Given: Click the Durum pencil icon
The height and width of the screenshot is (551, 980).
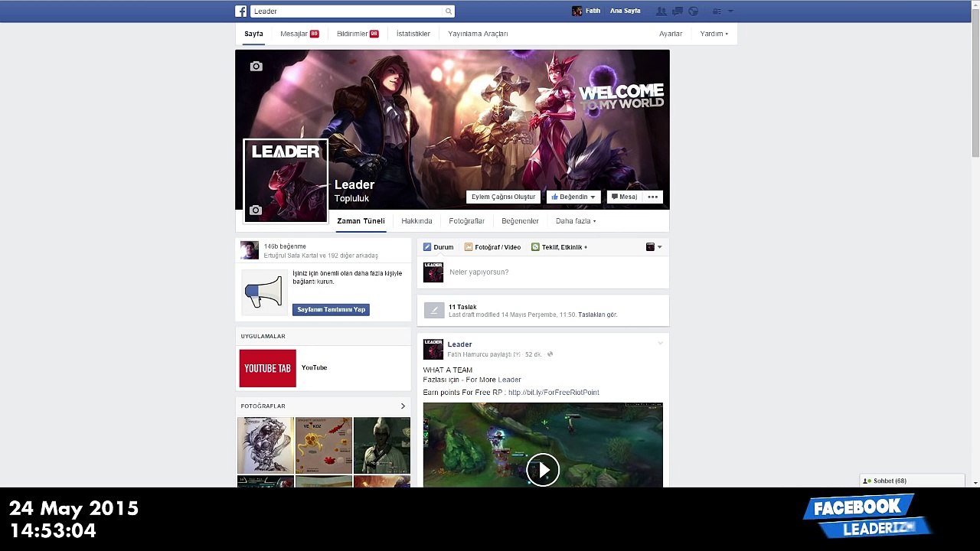Looking at the screenshot, I should pos(427,247).
